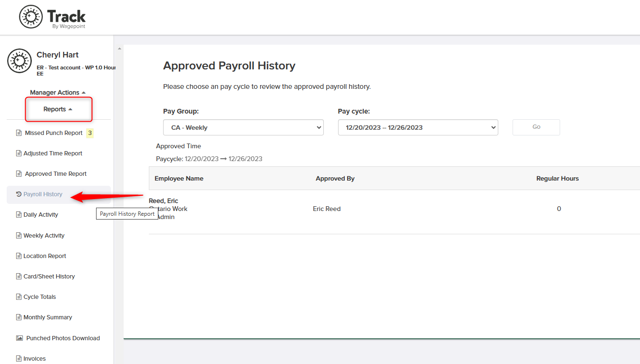Open the Weekly Activity report

coord(44,236)
